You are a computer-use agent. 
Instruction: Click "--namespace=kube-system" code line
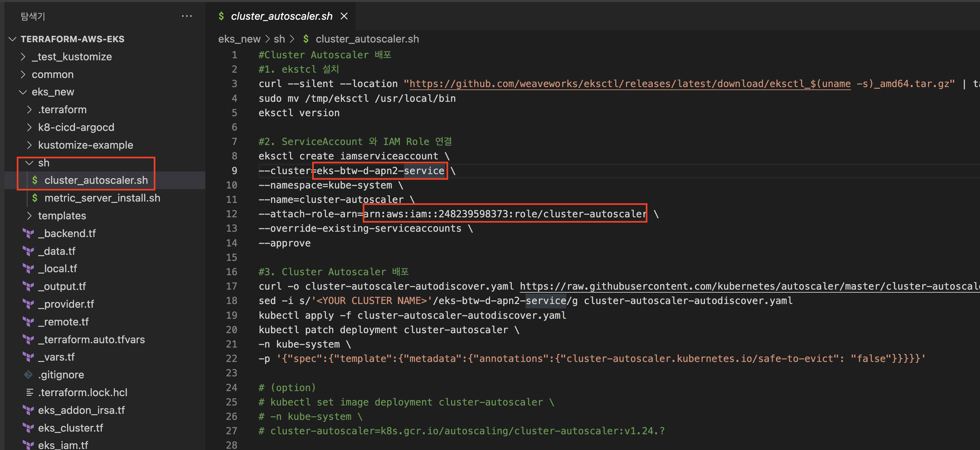pos(331,185)
